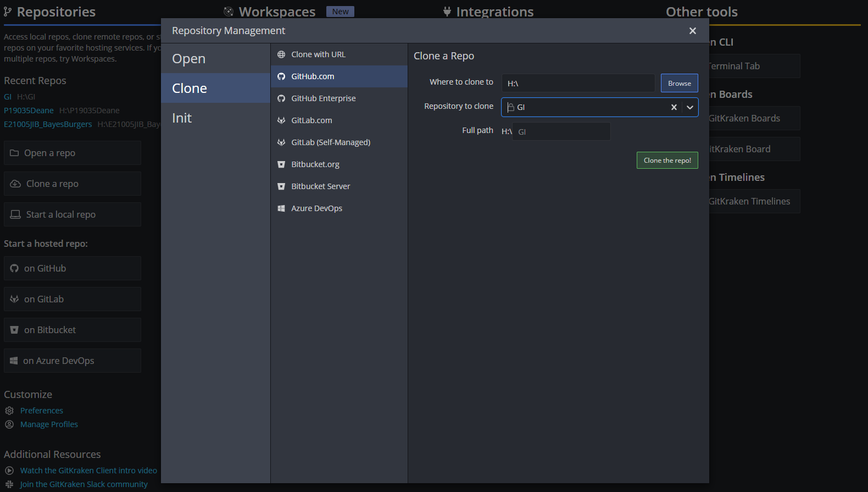Click the Bitbucket.org bucket icon
Image resolution: width=868 pixels, height=492 pixels.
281,164
